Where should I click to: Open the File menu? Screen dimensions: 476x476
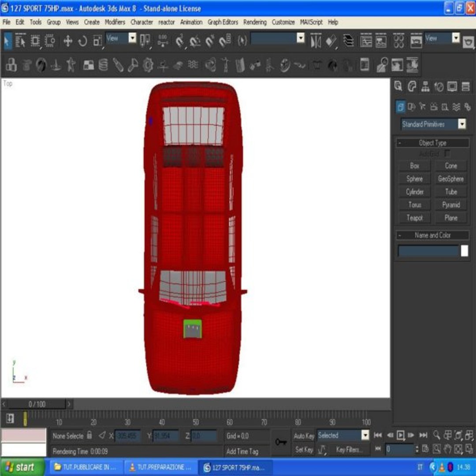pyautogui.click(x=6, y=22)
